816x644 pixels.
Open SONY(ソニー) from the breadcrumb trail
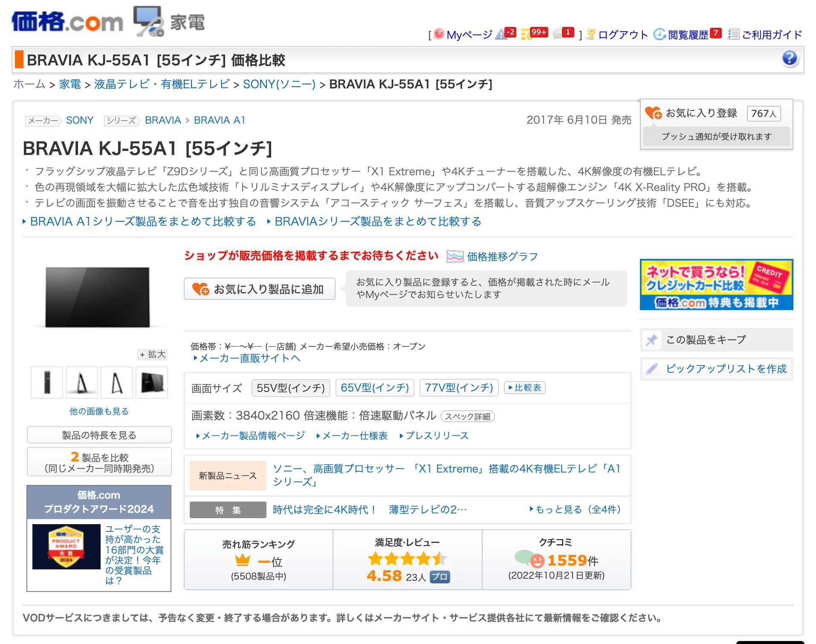[x=280, y=84]
